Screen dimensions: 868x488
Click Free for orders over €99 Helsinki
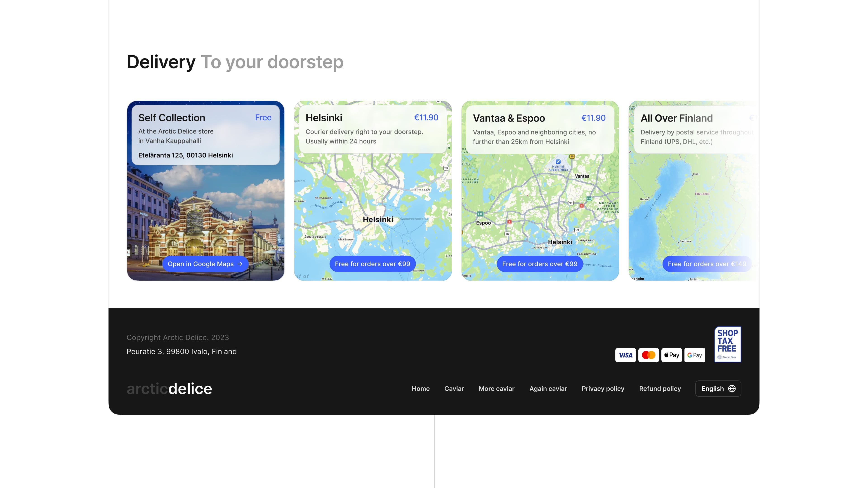372,263
